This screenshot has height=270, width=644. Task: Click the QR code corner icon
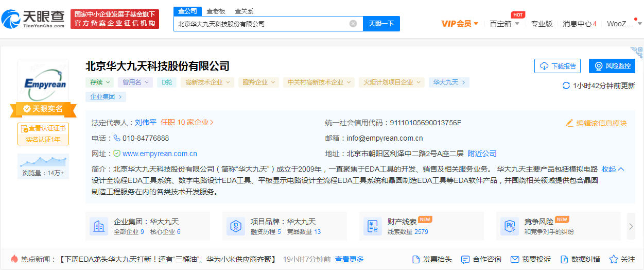(637, 53)
